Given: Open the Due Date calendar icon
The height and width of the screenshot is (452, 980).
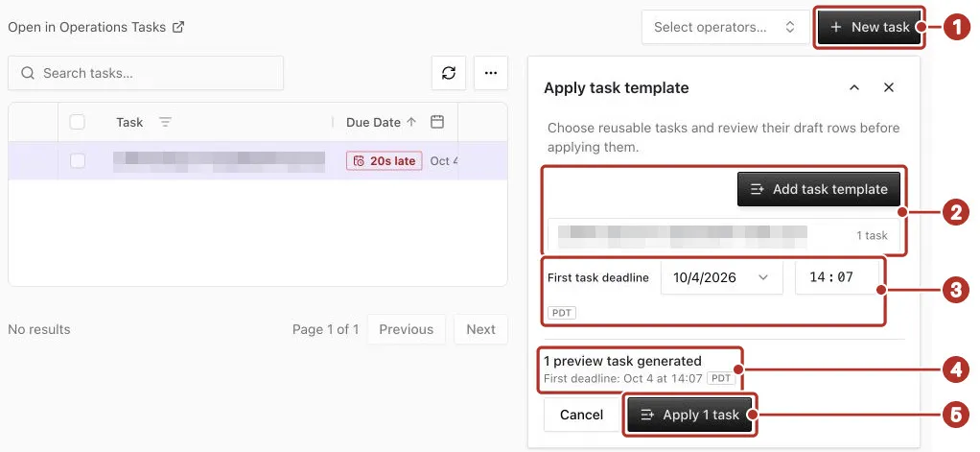Looking at the screenshot, I should point(437,122).
